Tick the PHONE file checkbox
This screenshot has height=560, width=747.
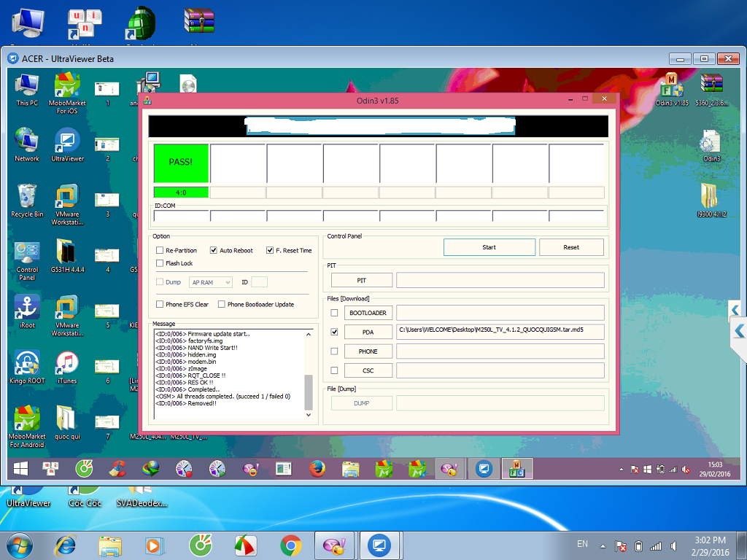334,351
